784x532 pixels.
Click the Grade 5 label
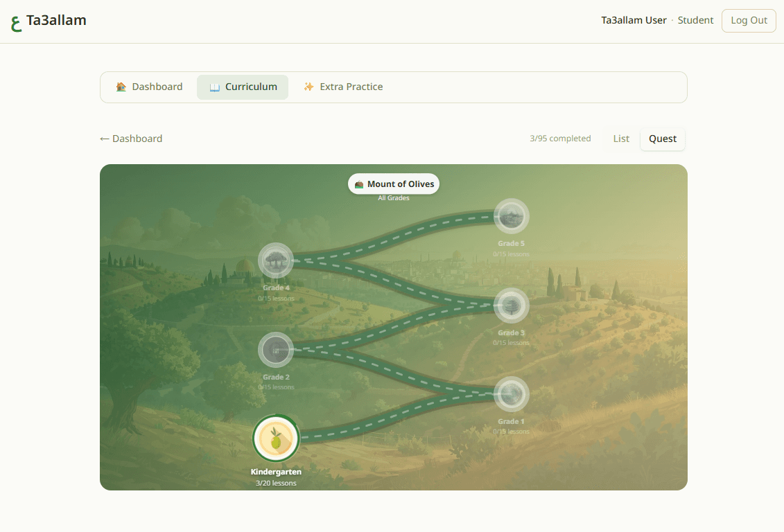coord(511,244)
